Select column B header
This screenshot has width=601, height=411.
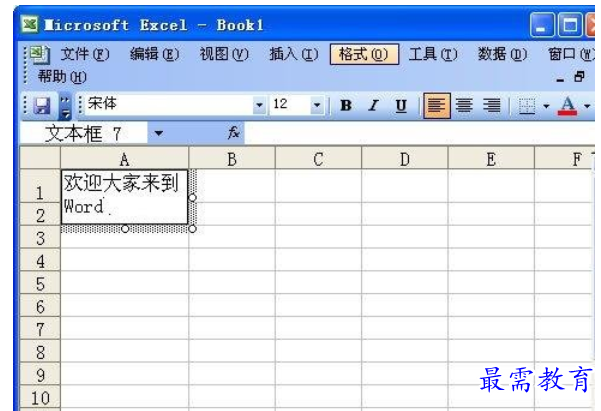[232, 158]
